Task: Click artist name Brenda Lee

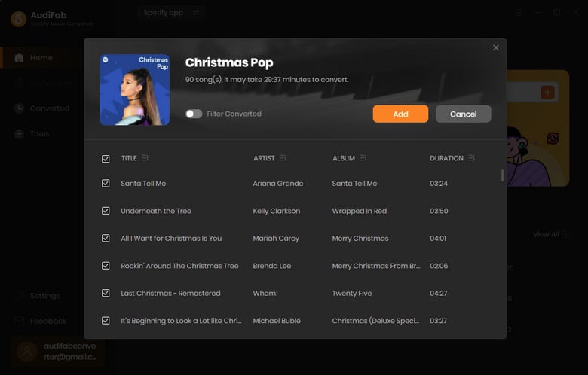Action: click(x=272, y=266)
